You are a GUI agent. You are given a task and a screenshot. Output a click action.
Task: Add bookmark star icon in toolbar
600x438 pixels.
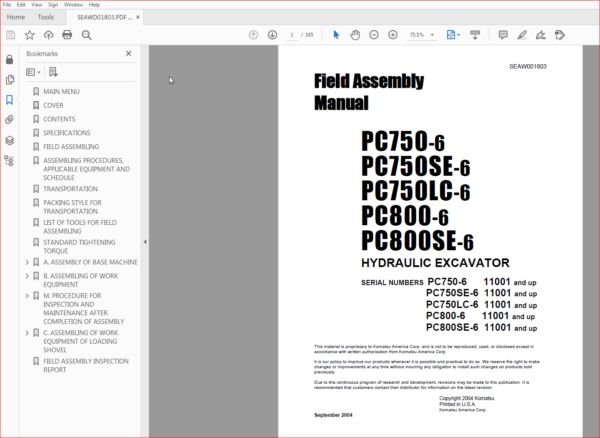(x=29, y=35)
